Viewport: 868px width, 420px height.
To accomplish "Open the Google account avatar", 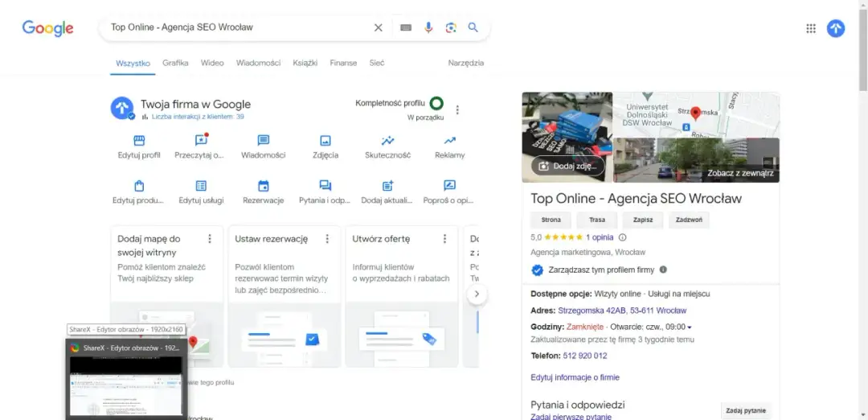I will tap(836, 28).
